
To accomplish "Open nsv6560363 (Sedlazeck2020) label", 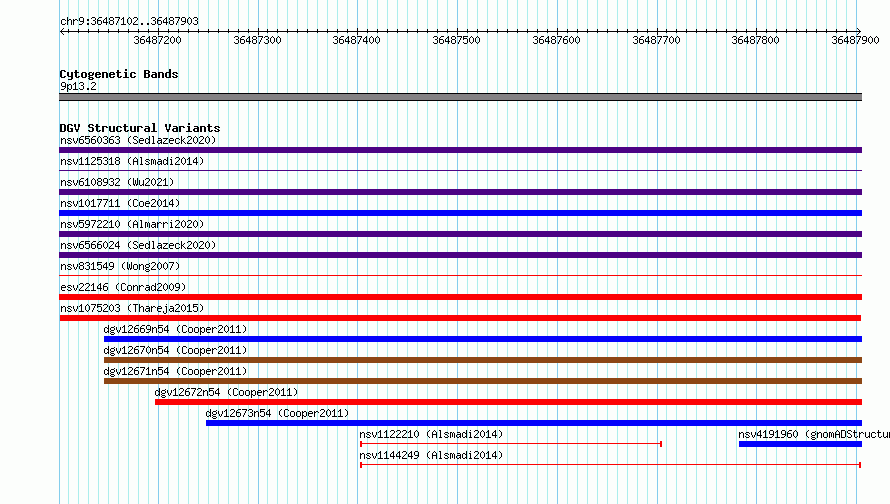I will coord(138,140).
